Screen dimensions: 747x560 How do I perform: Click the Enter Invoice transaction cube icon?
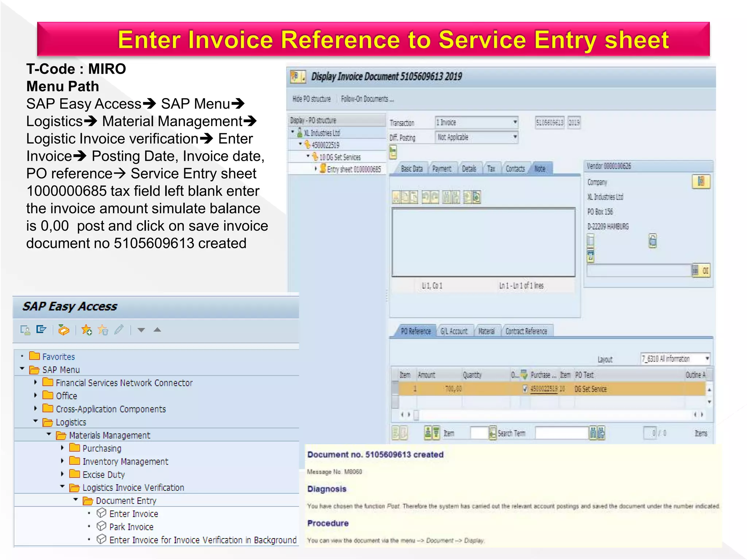click(101, 513)
